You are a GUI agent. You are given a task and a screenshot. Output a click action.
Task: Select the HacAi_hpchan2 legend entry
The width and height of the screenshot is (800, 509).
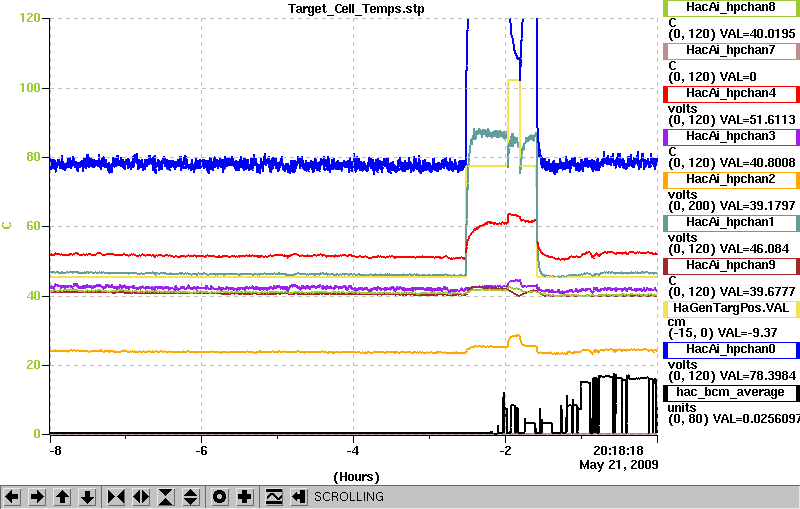[731, 180]
